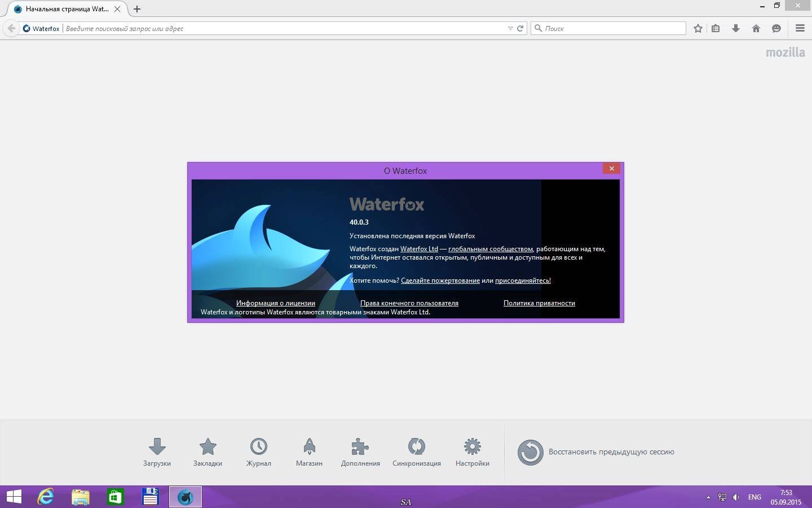Open Политика приватности link
The width and height of the screenshot is (812, 508).
[539, 303]
